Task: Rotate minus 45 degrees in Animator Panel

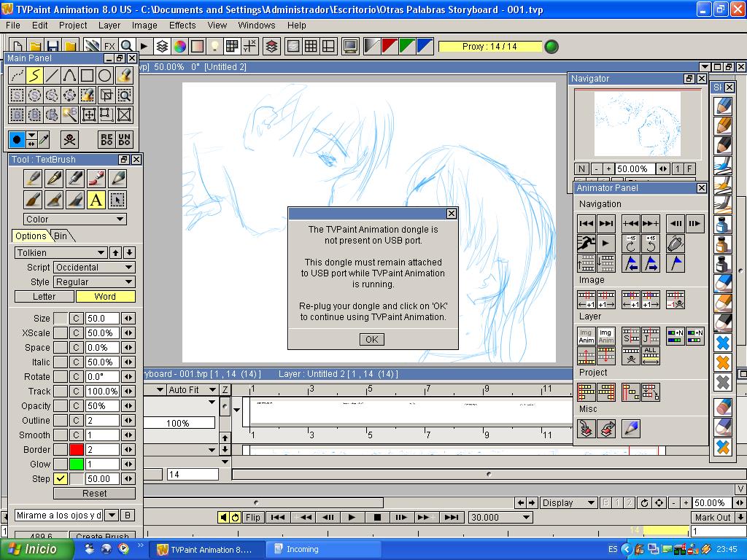Action: 631,244
